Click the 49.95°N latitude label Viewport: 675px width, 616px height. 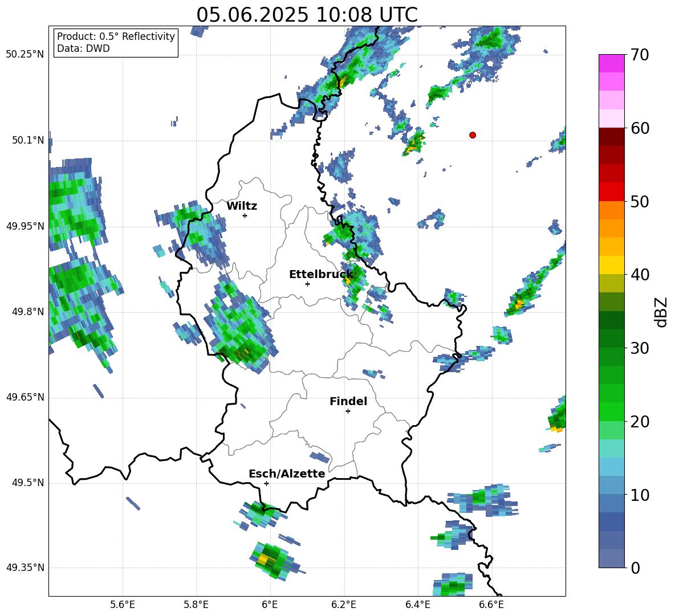[25, 226]
